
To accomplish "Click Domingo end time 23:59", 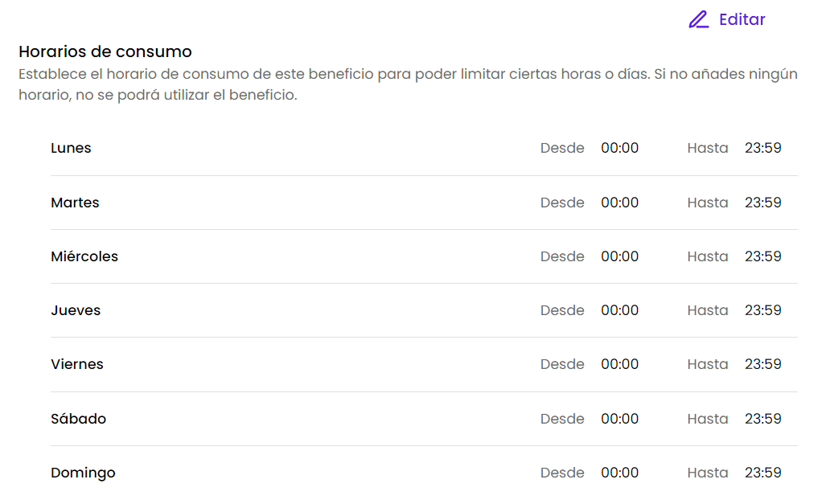I will pos(762,473).
